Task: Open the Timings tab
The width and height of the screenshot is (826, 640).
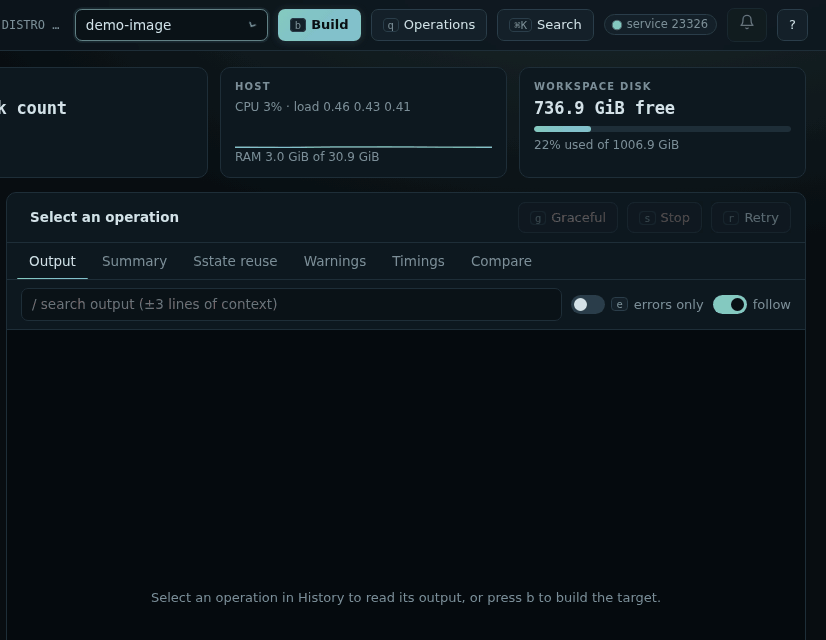Action: tap(418, 261)
